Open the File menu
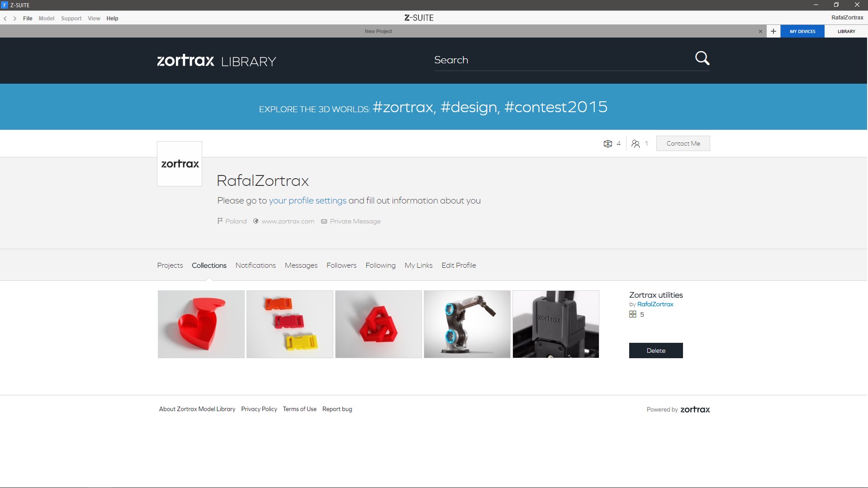This screenshot has height=488, width=868. pos(28,19)
